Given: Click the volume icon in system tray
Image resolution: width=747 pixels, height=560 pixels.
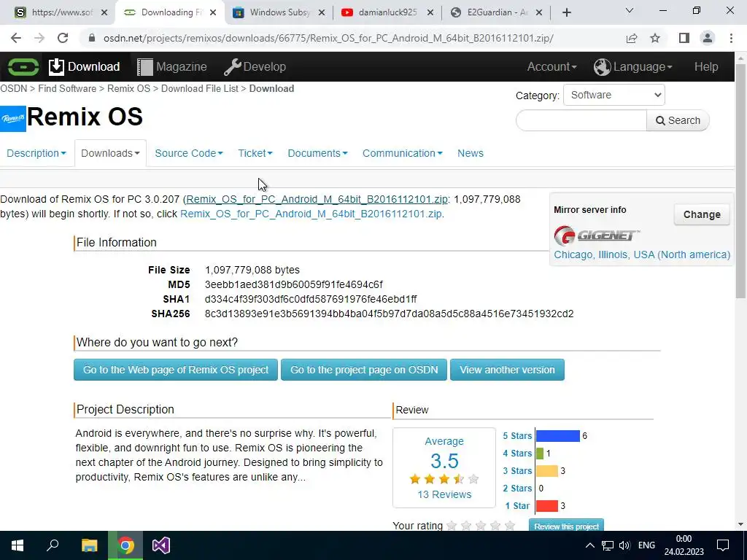Looking at the screenshot, I should pyautogui.click(x=624, y=545).
